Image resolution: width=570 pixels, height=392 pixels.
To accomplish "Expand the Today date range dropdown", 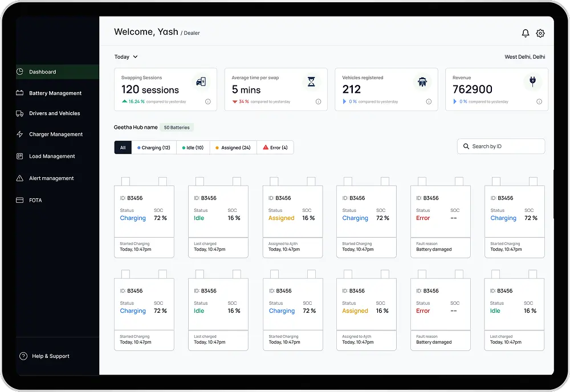I will pos(126,57).
